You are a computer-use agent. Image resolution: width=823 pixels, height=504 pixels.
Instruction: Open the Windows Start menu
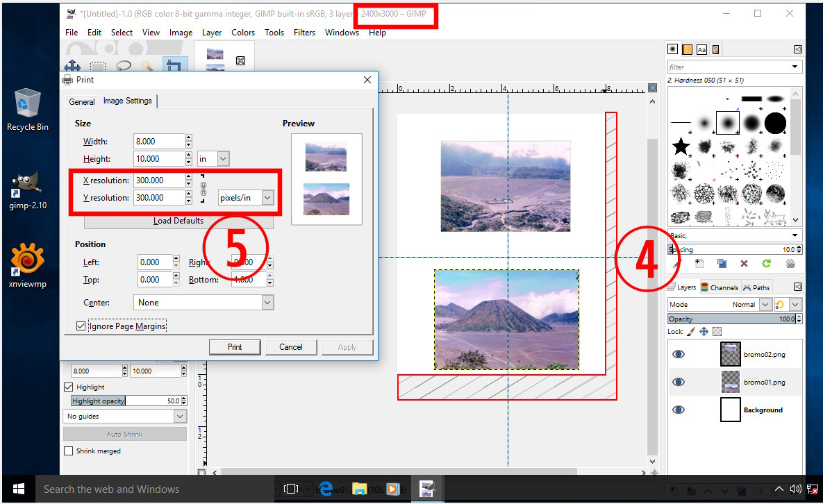[18, 489]
